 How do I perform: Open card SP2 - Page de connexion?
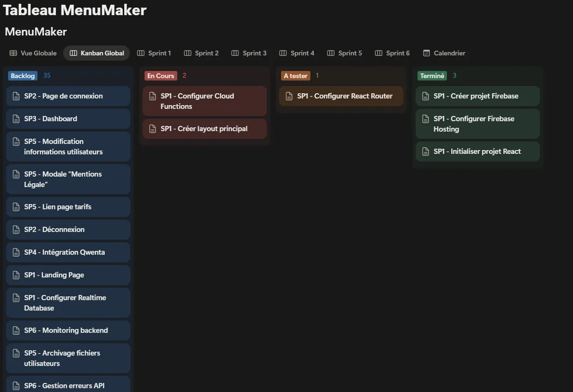pyautogui.click(x=68, y=96)
